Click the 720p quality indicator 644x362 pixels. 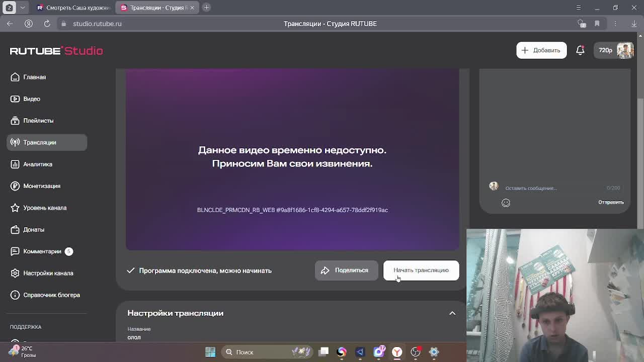605,50
